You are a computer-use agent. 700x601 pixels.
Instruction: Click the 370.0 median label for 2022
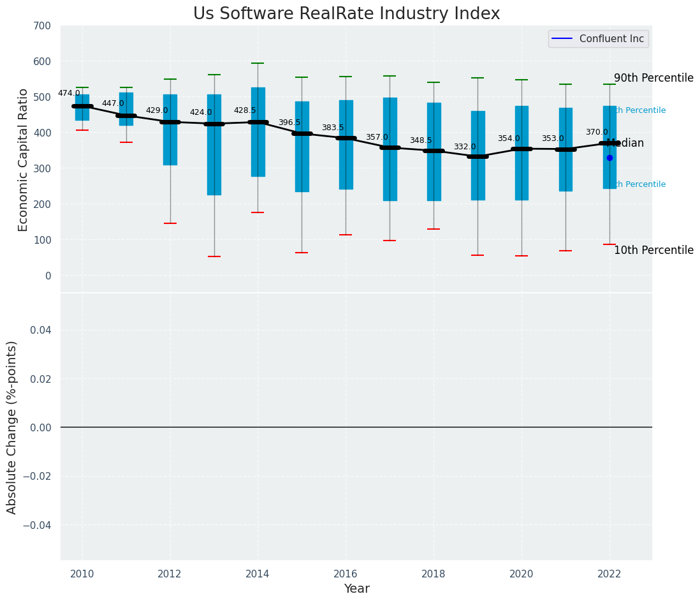[x=597, y=132]
